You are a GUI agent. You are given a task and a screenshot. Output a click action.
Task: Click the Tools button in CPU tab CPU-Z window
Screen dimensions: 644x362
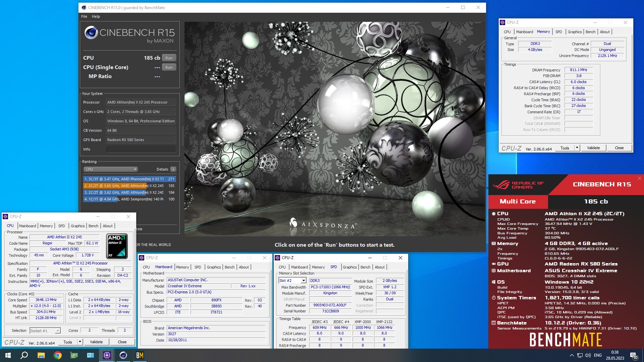68,342
